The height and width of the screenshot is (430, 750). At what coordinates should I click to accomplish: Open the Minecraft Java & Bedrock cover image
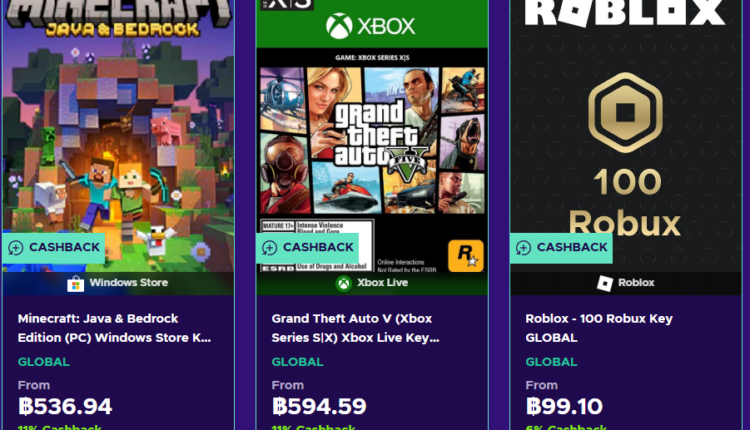pyautogui.click(x=118, y=130)
